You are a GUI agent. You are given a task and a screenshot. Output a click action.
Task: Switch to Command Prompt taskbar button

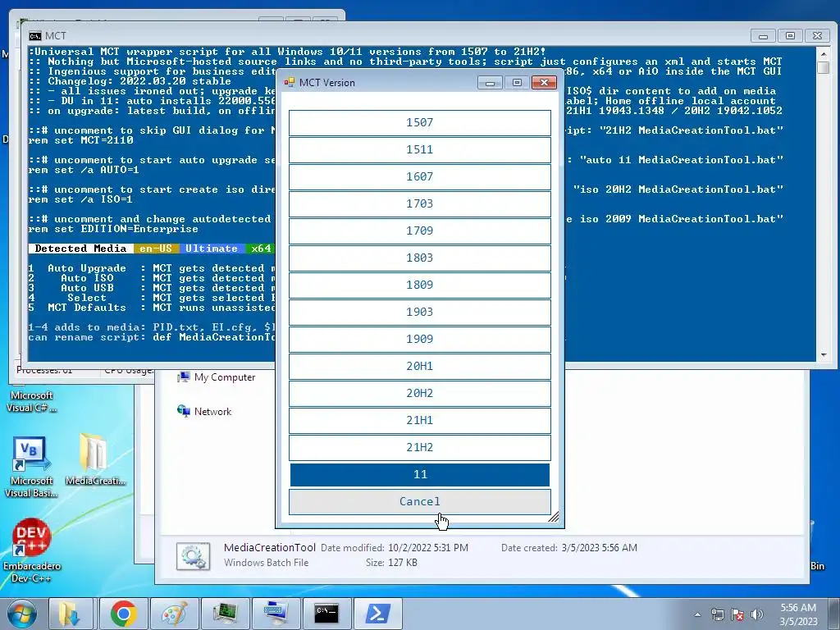326,614
